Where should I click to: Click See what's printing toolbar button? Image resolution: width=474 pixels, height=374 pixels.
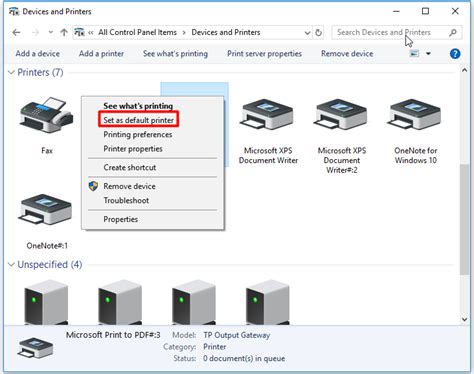click(x=175, y=54)
